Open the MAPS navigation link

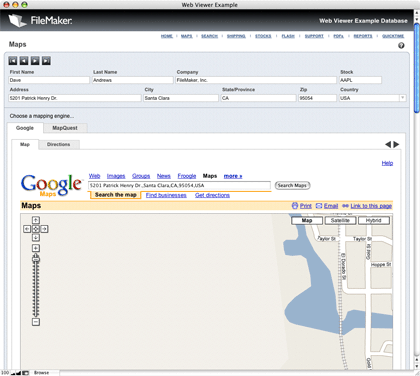[x=187, y=36]
